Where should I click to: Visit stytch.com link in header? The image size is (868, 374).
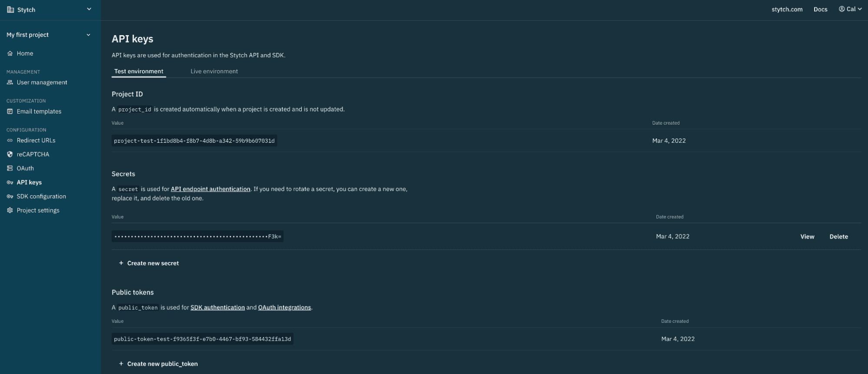coord(787,10)
